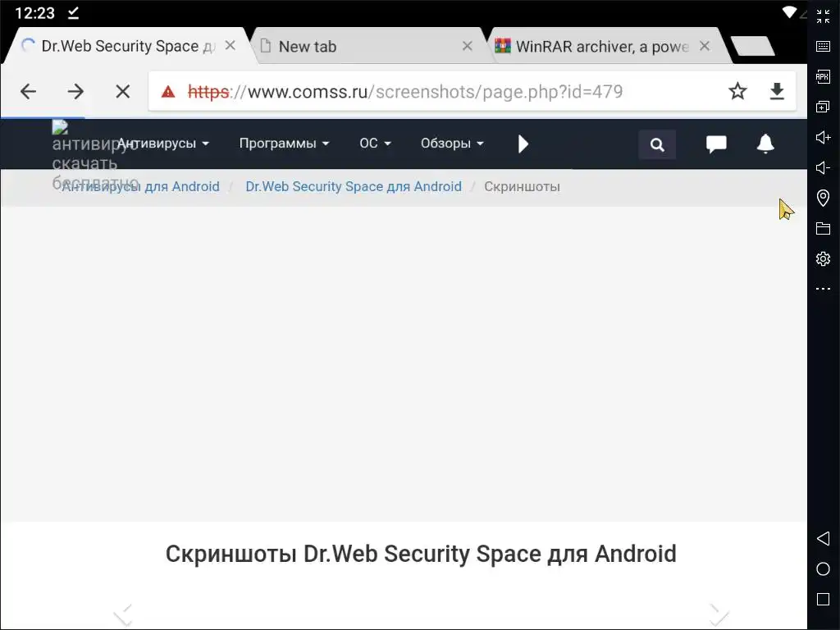Open the site search
The width and height of the screenshot is (840, 630).
[x=657, y=144]
